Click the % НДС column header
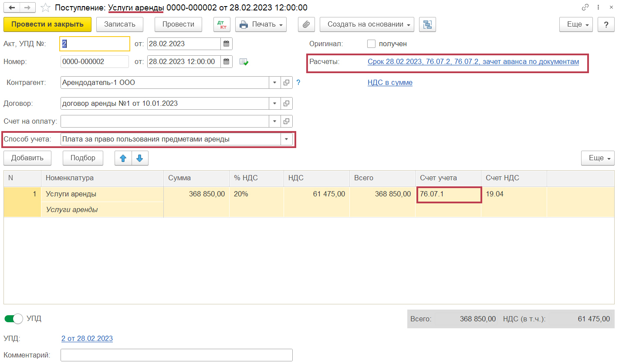619x364 pixels. (x=257, y=178)
